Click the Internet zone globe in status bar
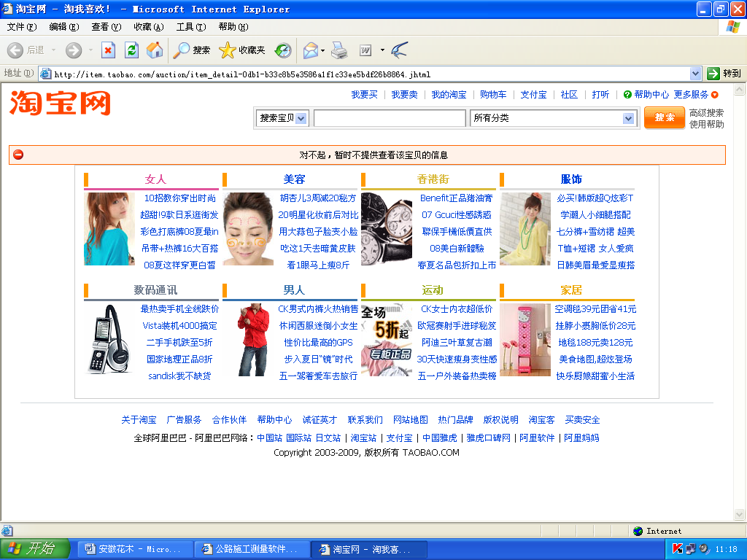 (x=638, y=531)
